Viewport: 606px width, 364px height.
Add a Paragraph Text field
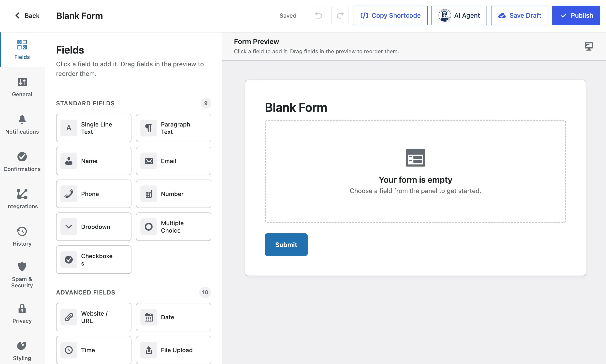tap(173, 128)
